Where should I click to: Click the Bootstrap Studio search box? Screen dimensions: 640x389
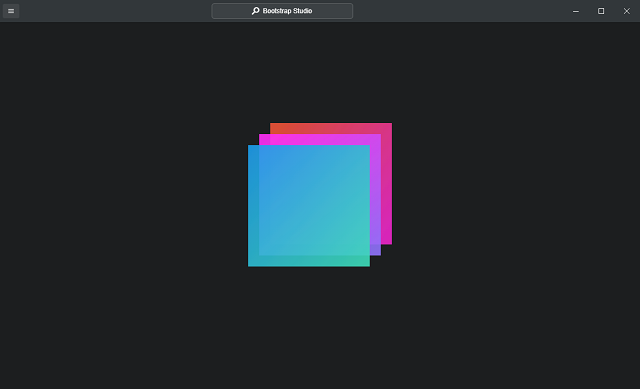[x=282, y=11]
